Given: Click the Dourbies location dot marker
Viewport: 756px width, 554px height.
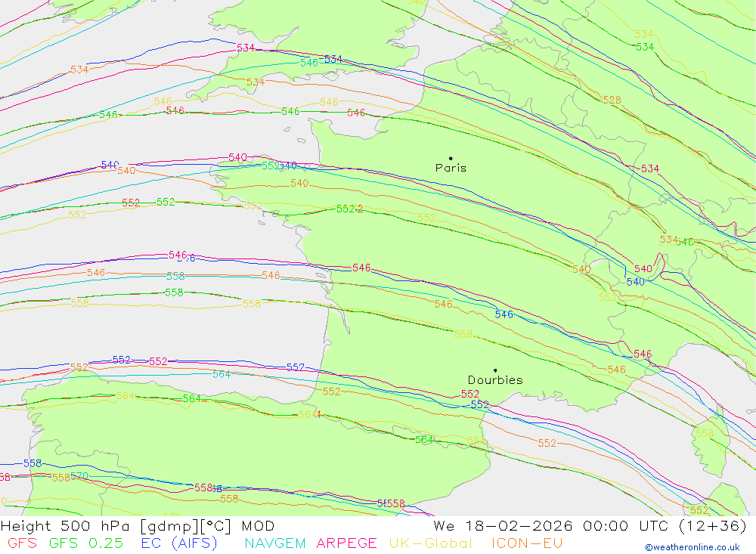Looking at the screenshot, I should click(x=495, y=371).
